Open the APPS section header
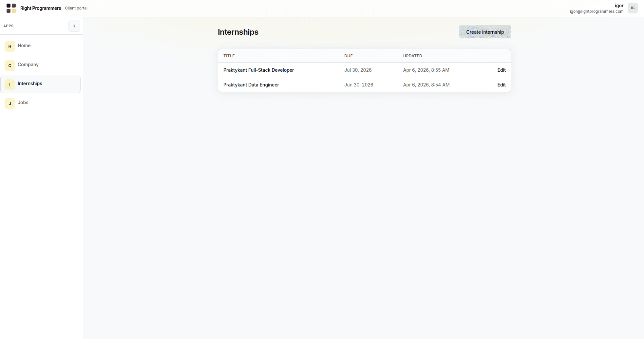This screenshot has width=644, height=339. pyautogui.click(x=9, y=26)
